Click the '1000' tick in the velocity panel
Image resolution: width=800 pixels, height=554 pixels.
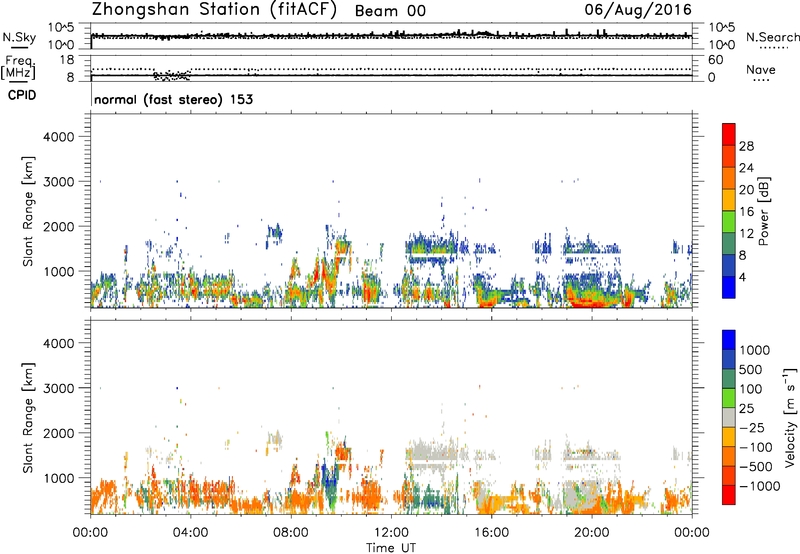pyautogui.click(x=58, y=478)
